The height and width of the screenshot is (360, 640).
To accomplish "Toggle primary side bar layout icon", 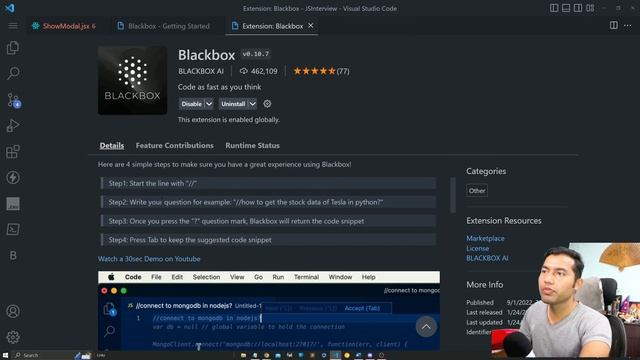I will [554, 8].
